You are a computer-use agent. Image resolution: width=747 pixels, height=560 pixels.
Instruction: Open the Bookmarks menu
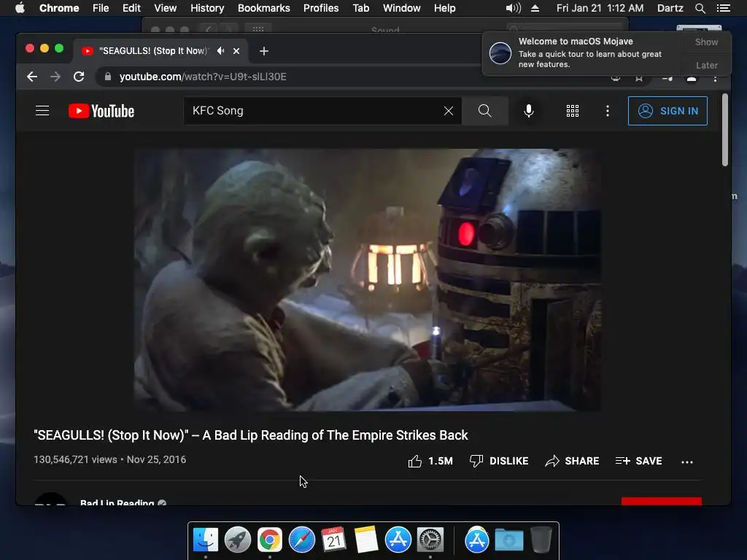click(264, 8)
